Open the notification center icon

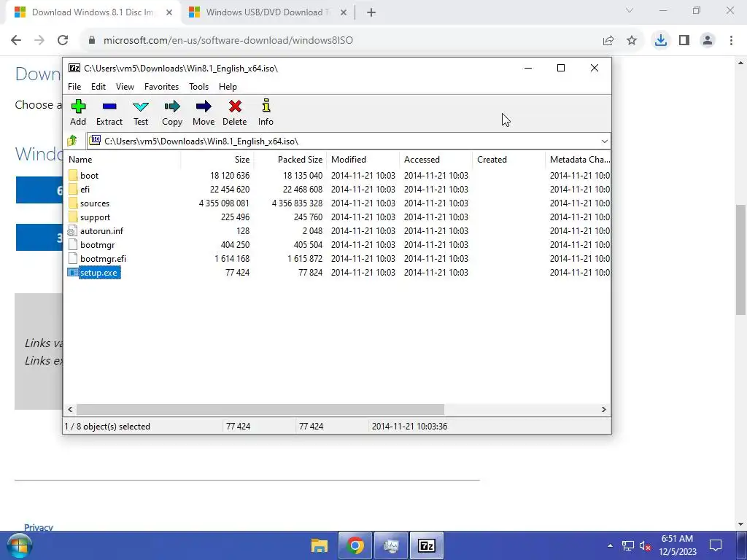click(716, 545)
